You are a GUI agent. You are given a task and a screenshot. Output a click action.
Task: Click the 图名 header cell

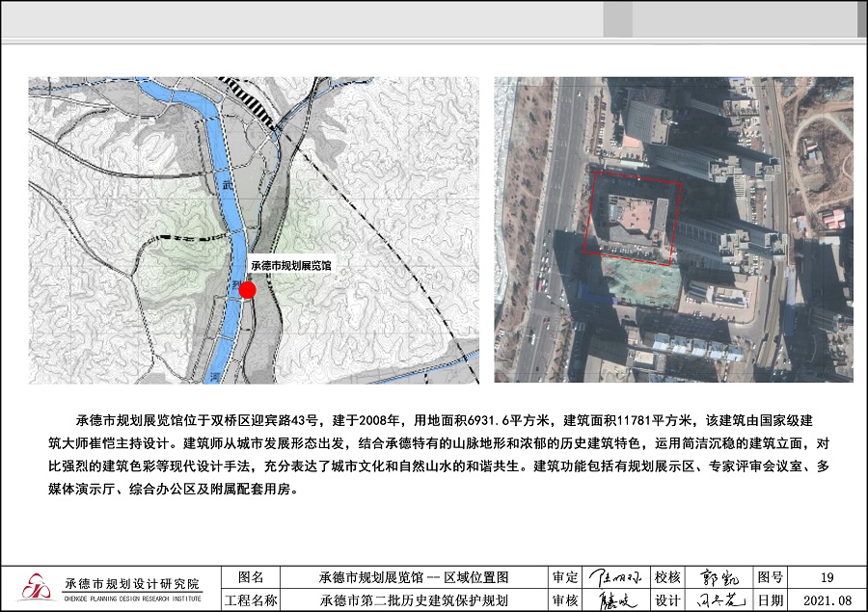pyautogui.click(x=250, y=577)
